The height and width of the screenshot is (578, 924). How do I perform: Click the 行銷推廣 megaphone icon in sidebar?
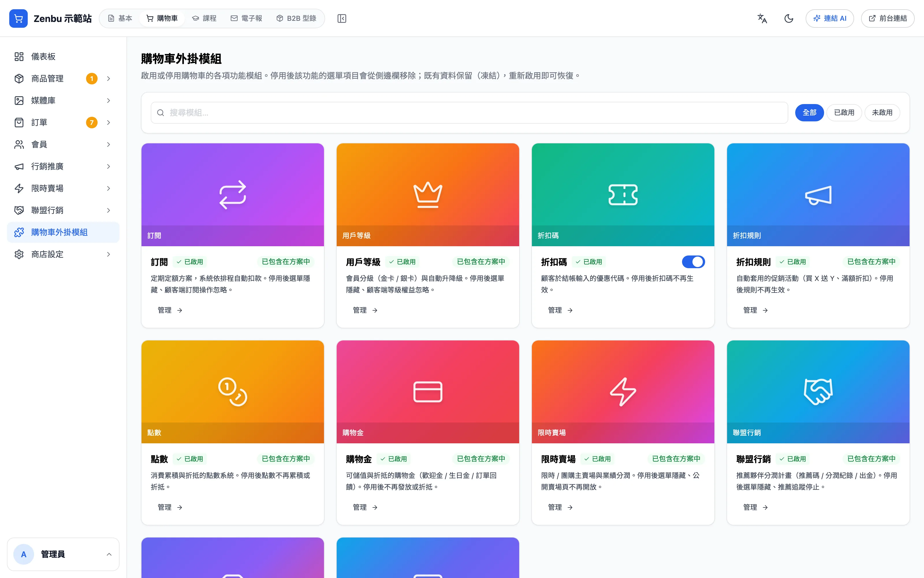click(19, 166)
